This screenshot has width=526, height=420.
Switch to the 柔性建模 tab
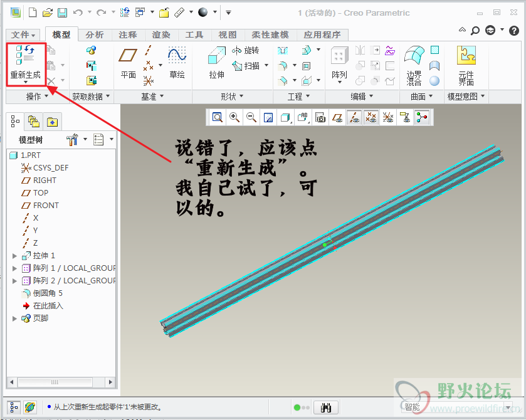(270, 35)
